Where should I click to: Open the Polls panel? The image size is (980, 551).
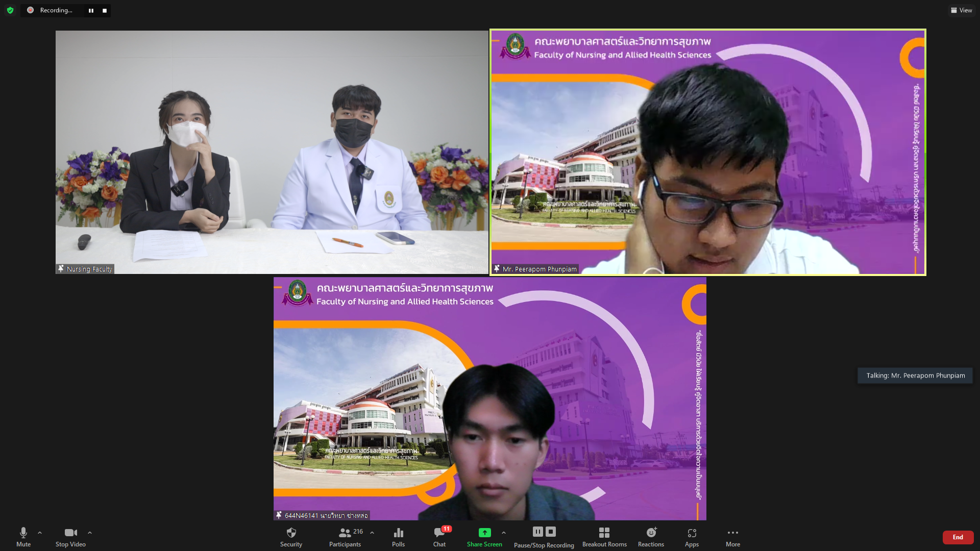click(x=398, y=536)
